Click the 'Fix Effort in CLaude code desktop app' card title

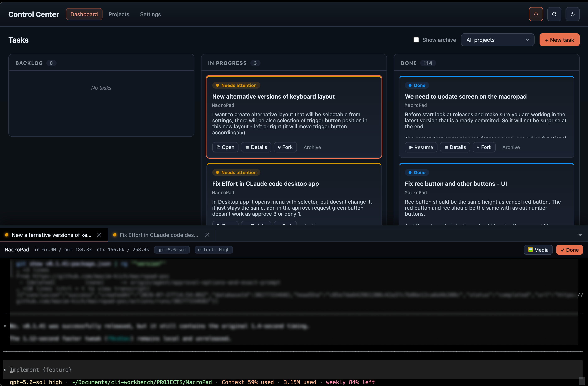point(266,184)
